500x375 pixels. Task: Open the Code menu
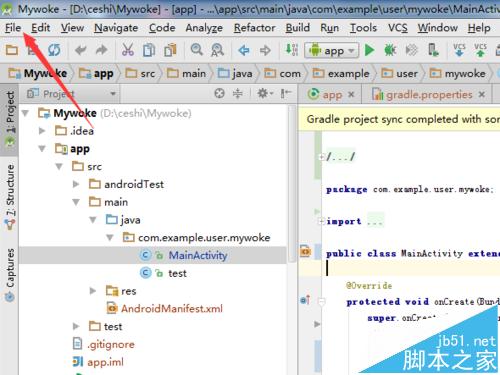[x=162, y=28]
